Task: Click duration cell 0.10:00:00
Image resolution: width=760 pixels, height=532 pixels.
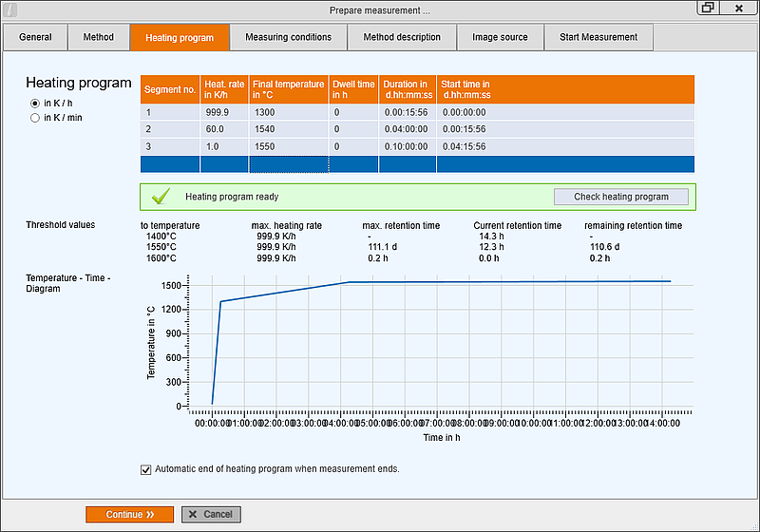Action: point(408,146)
